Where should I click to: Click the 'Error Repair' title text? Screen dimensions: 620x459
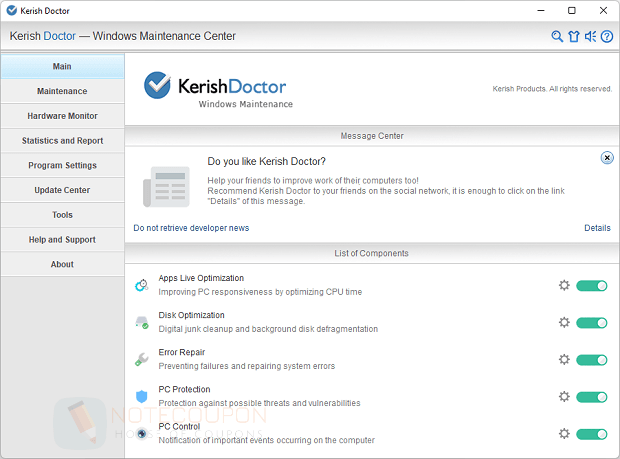182,352
